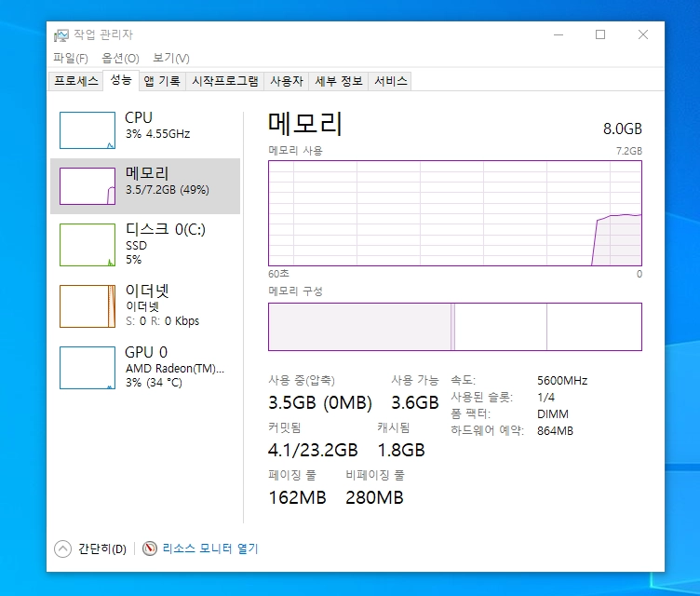The image size is (700, 596).
Task: Open the 보기(V) menu
Action: [171, 58]
